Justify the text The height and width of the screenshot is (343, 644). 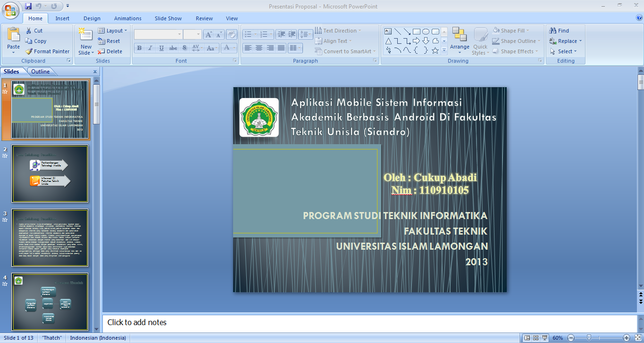tap(281, 48)
